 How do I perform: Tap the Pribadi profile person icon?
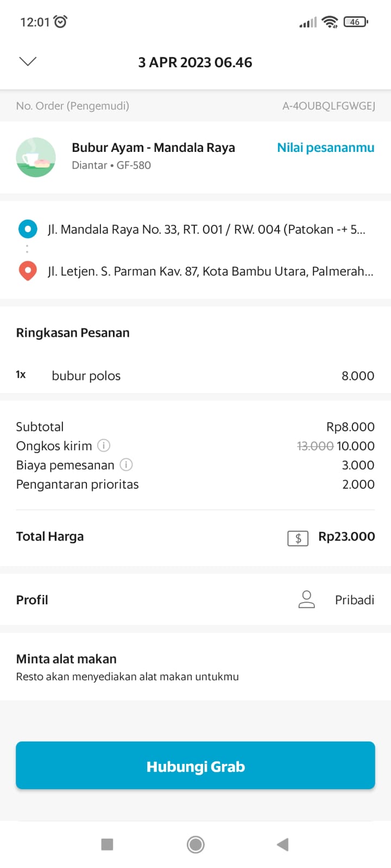(306, 599)
